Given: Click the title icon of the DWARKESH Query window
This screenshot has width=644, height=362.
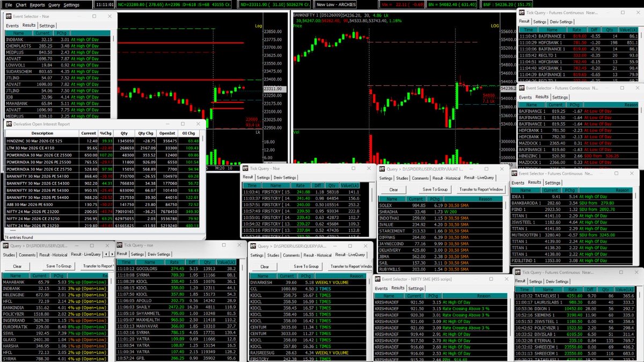Looking at the screenshot, I should (x=253, y=245).
